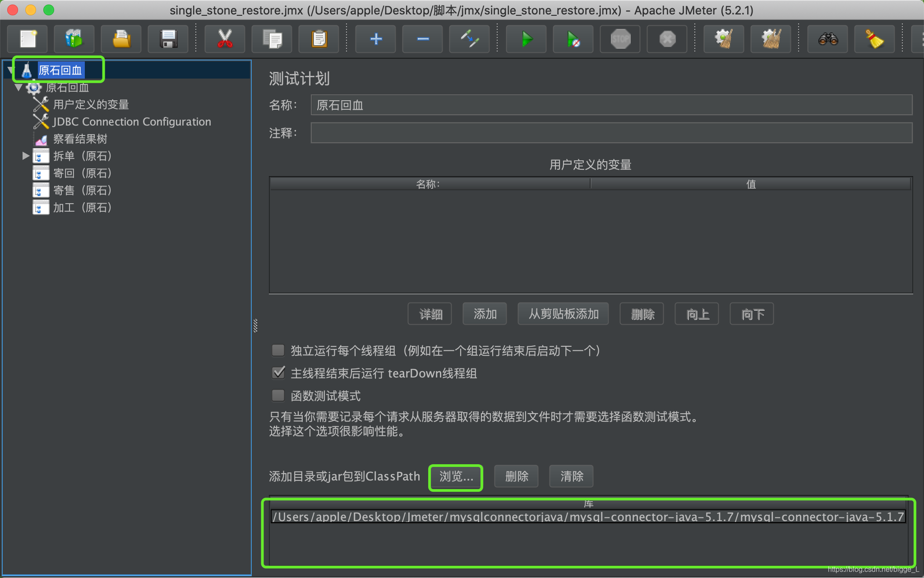Expand the 拆单（原石） node arrow

(x=26, y=156)
